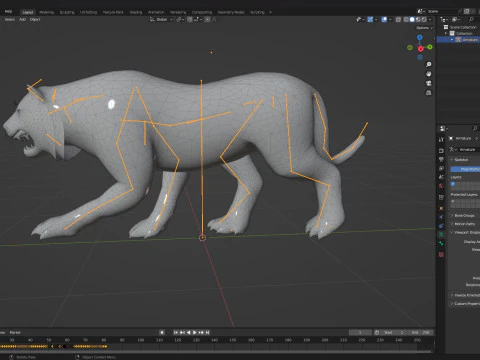Image resolution: width=480 pixels, height=360 pixels.
Task: Click the red X axis on the navigation gizmo
Action: [x=420, y=49]
